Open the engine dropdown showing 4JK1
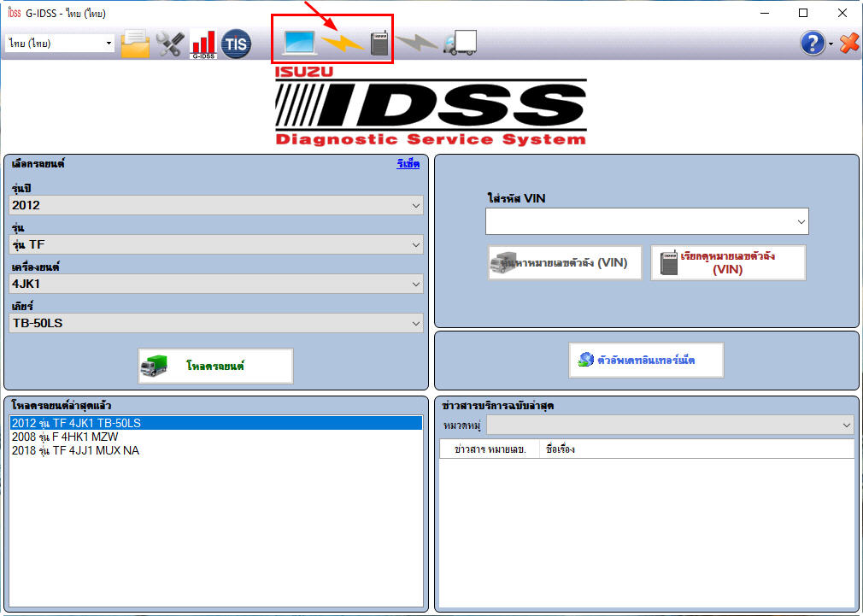The width and height of the screenshot is (863, 616). (x=216, y=284)
